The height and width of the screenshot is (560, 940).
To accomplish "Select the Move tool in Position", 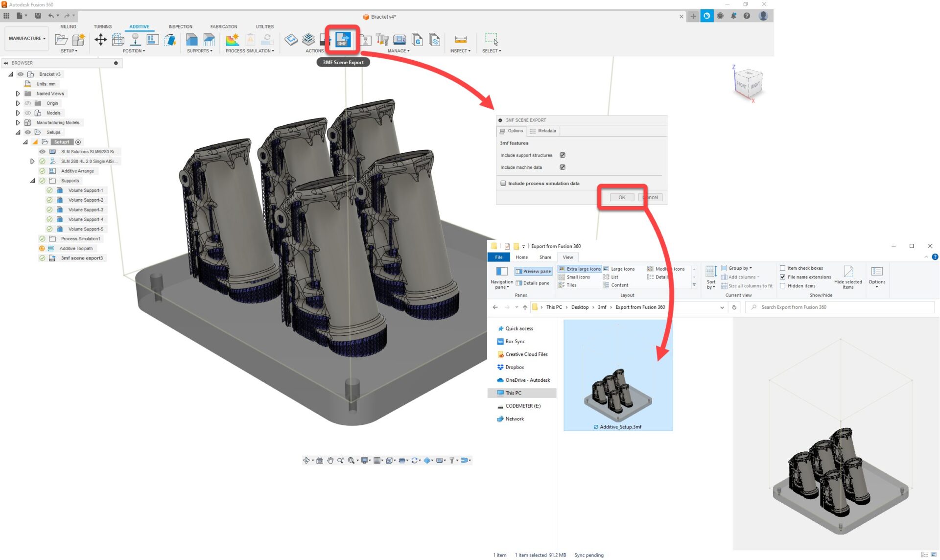I will pos(100,40).
